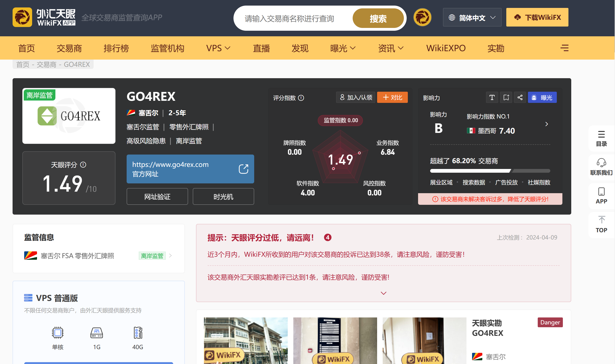This screenshot has width=615, height=364.
Task: Click the 搜索 search button
Action: click(378, 18)
